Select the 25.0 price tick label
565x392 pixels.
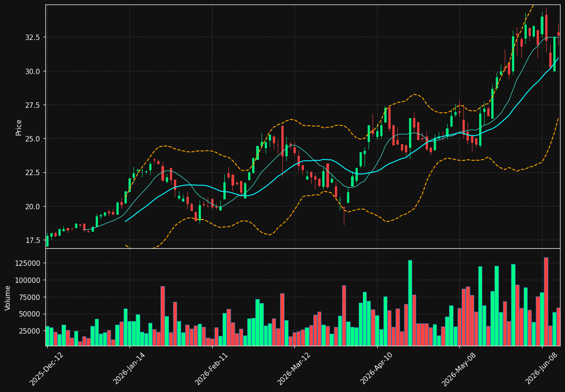pyautogui.click(x=32, y=139)
